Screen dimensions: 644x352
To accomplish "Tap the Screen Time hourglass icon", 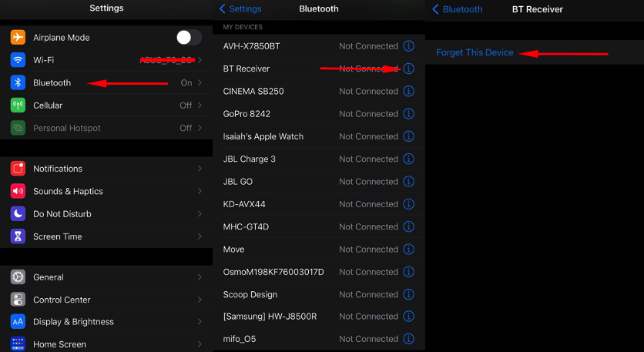I will point(18,236).
